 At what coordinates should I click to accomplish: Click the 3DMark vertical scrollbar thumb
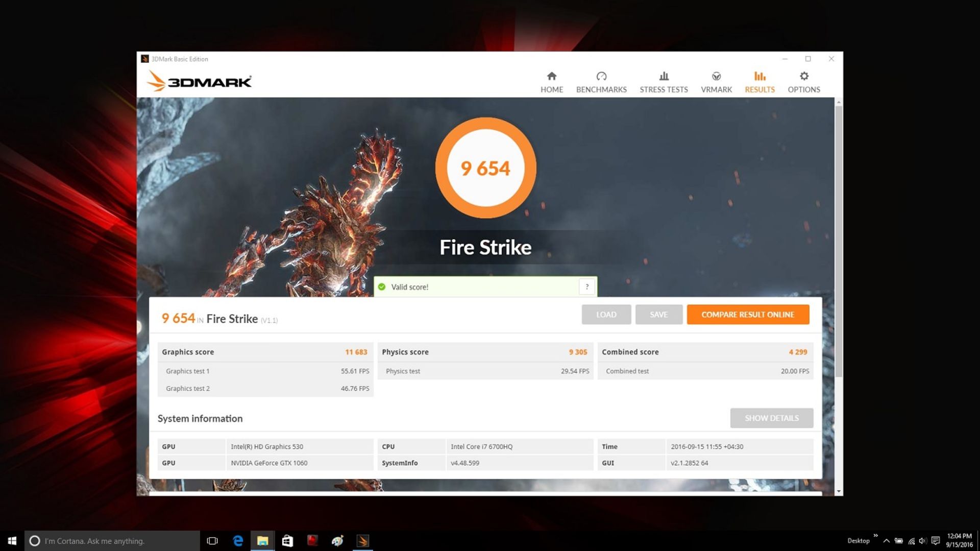(x=838, y=241)
